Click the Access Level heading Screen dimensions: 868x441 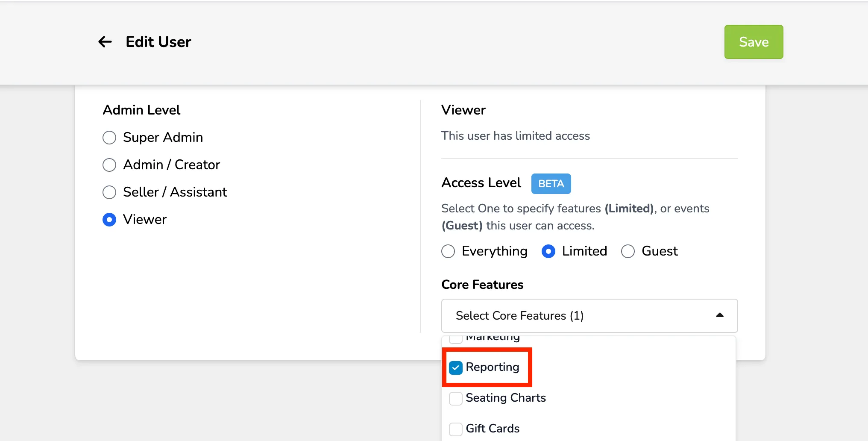(x=481, y=183)
